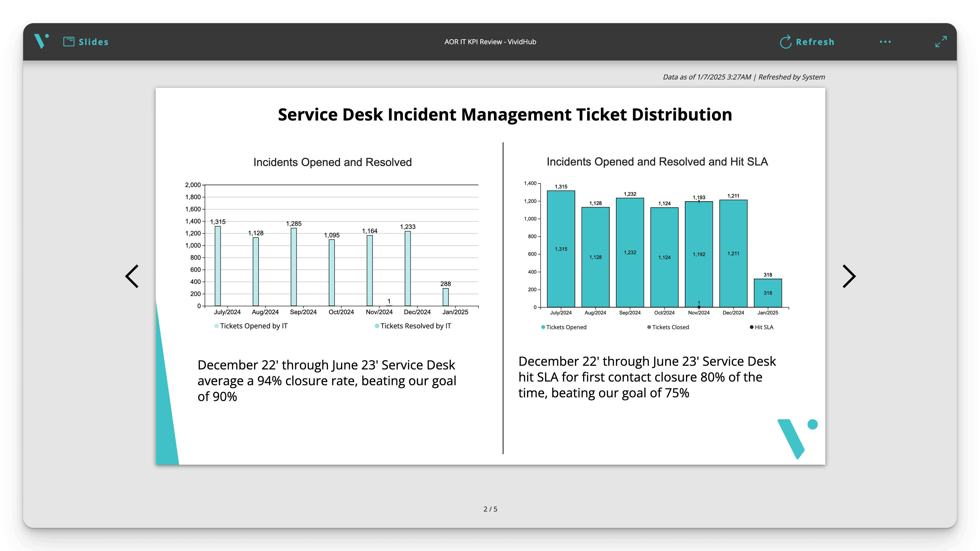Click the Slides label in the header
980x551 pixels.
[94, 42]
